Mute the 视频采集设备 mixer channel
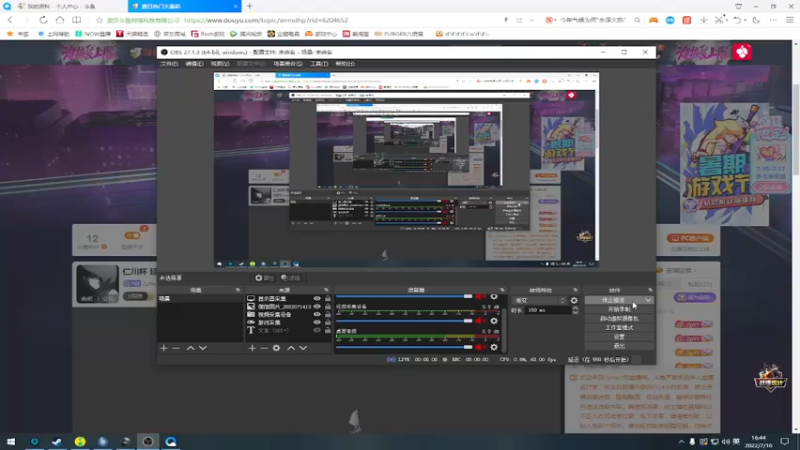The height and width of the screenshot is (450, 800). pyautogui.click(x=480, y=321)
